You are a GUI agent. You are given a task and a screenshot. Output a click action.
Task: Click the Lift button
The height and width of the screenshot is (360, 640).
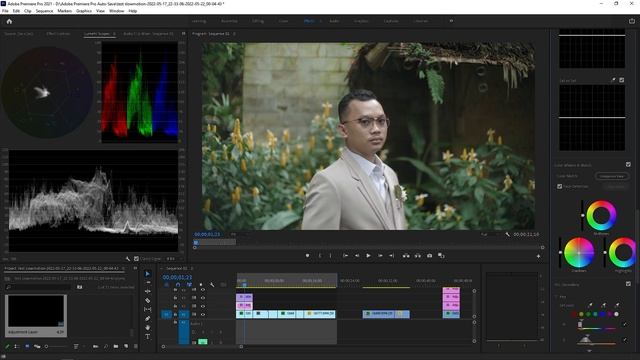(x=406, y=256)
